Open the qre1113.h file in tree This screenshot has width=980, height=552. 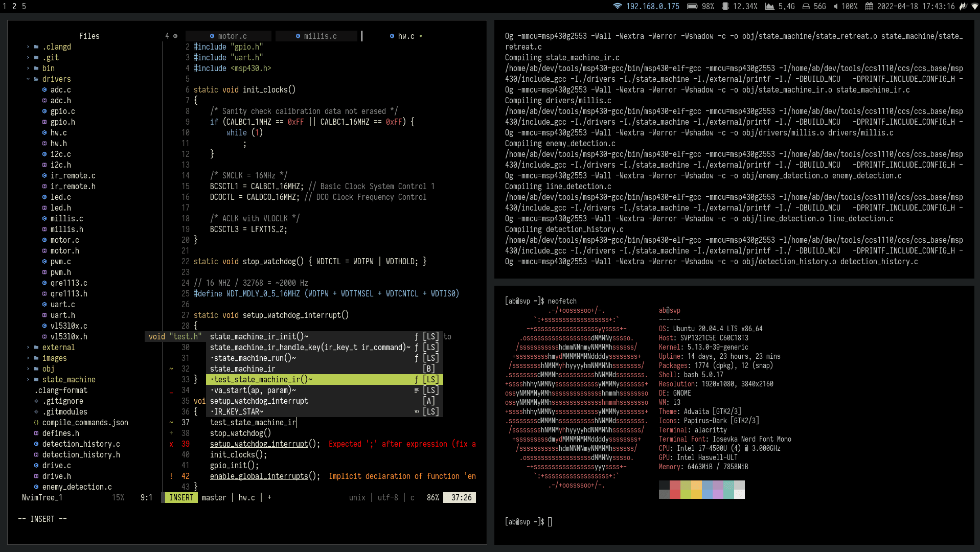tap(69, 293)
